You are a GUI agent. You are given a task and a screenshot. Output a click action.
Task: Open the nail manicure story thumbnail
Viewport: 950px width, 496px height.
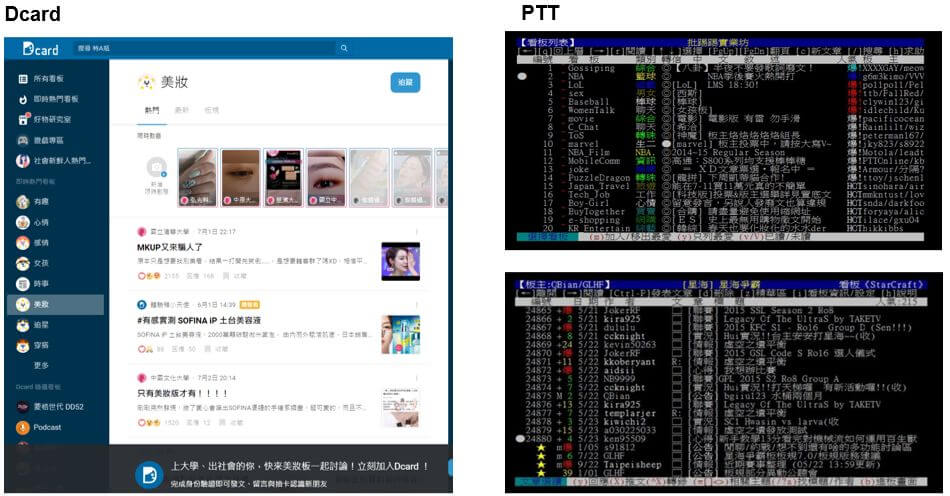click(x=198, y=177)
